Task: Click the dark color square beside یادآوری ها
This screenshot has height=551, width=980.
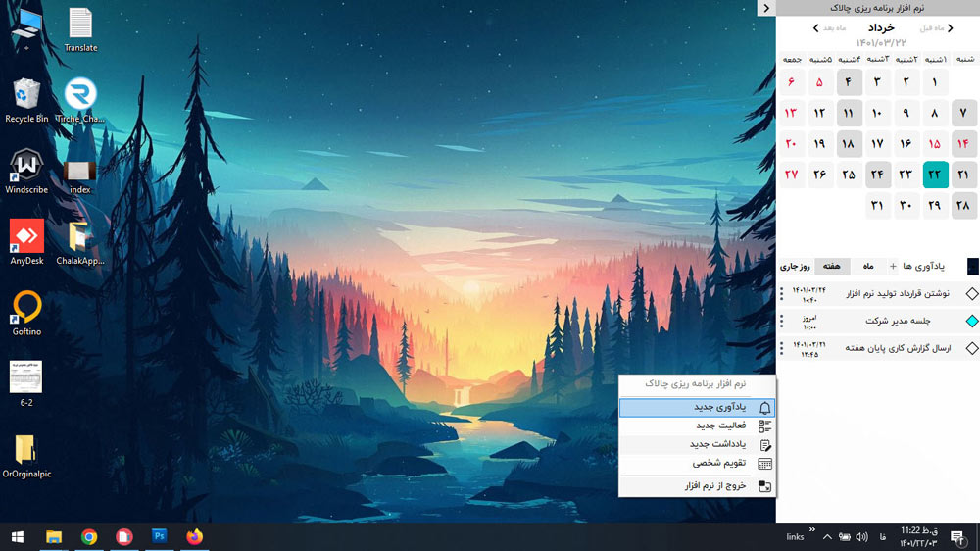Action: pyautogui.click(x=971, y=267)
